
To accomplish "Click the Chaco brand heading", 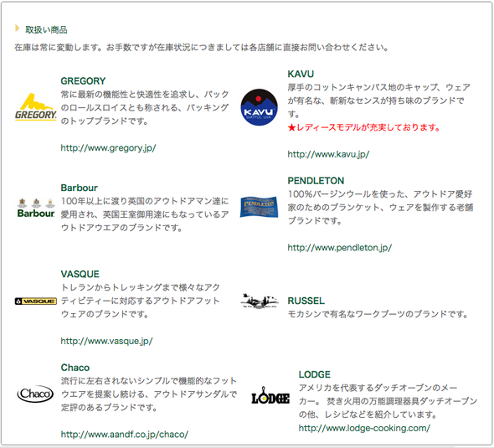I will (75, 368).
